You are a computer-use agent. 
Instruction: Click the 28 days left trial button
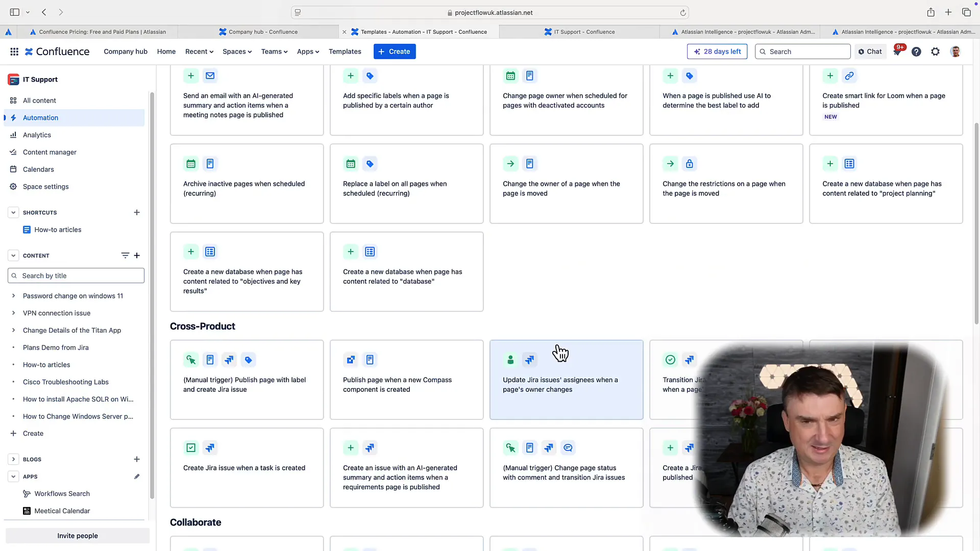[x=717, y=52]
